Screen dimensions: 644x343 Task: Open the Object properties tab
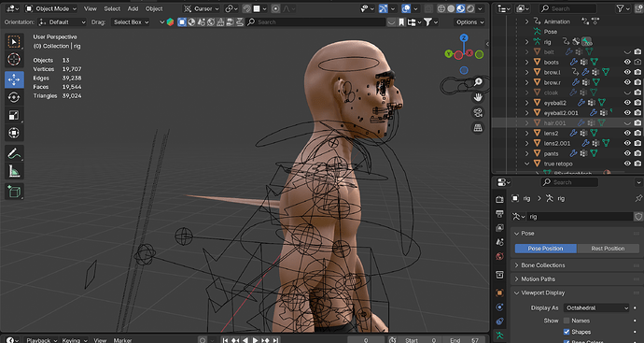click(x=499, y=293)
